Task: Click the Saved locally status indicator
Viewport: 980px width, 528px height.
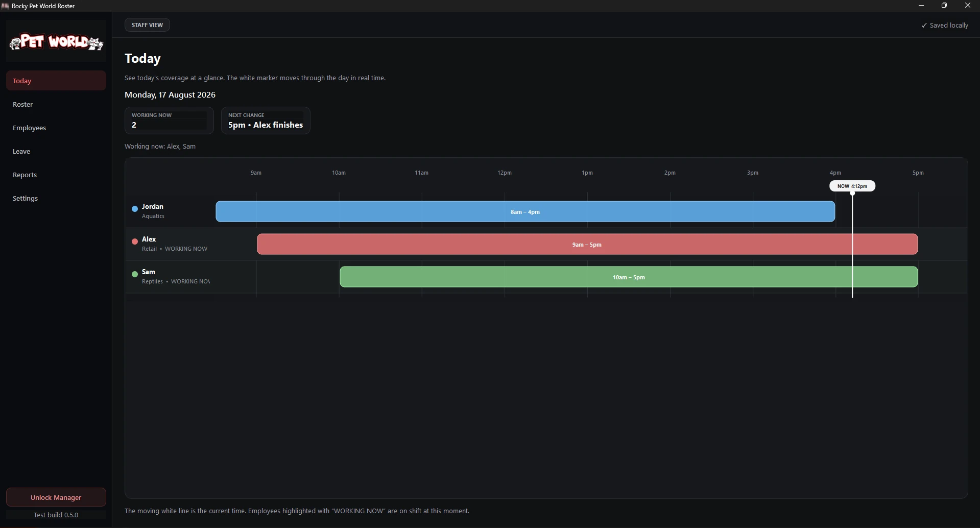Action: 945,25
